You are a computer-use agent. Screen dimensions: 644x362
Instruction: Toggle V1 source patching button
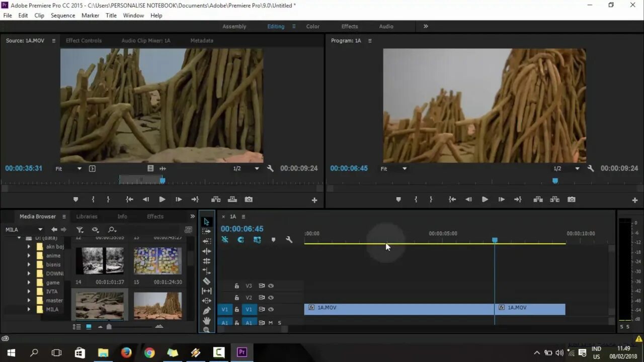224,310
